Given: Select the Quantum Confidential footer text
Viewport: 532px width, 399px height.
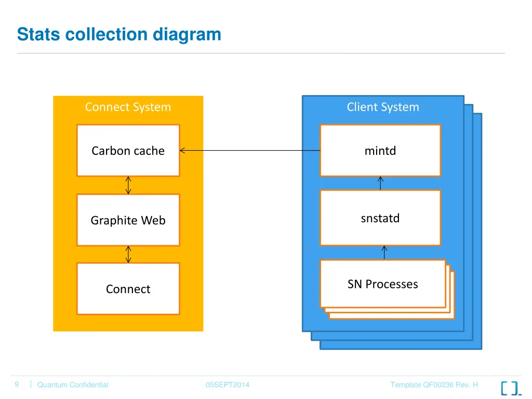Looking at the screenshot, I should (x=73, y=385).
